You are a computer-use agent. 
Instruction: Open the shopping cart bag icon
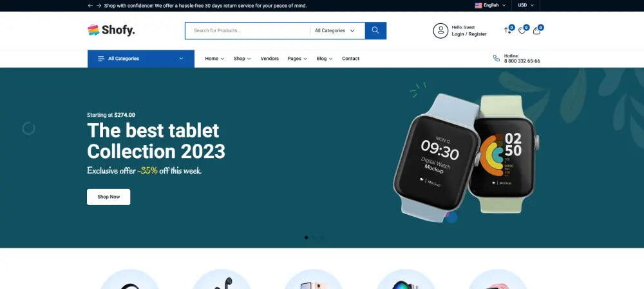536,31
